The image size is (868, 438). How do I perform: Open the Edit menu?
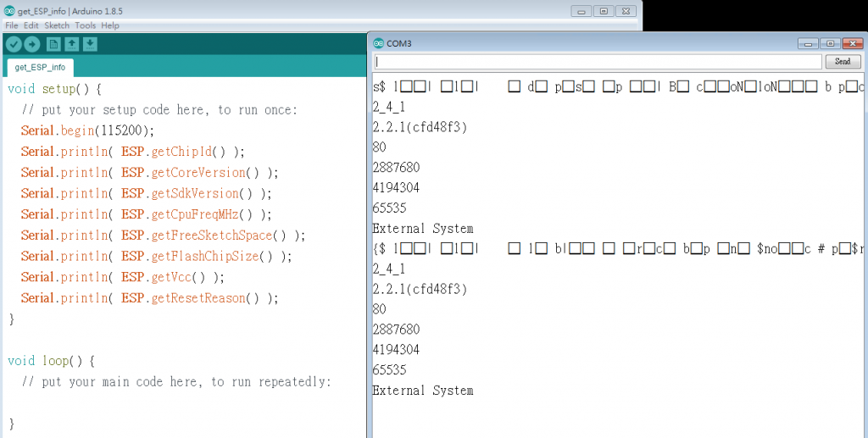click(x=31, y=25)
